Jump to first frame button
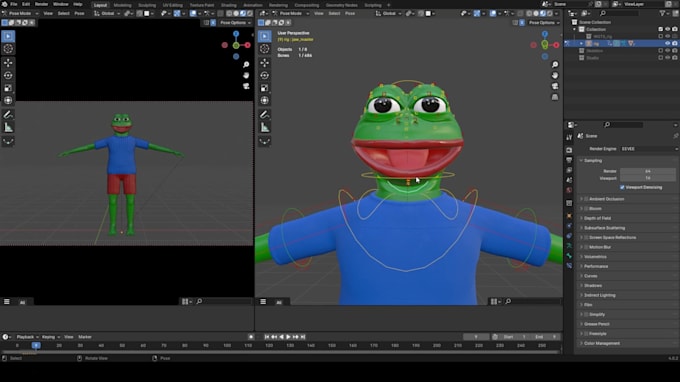The height and width of the screenshot is (382, 680). [267, 337]
